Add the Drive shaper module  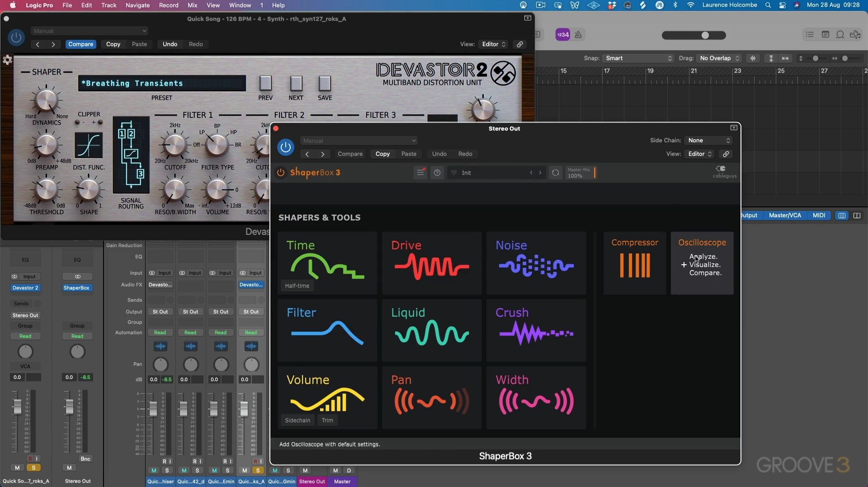[x=431, y=263]
